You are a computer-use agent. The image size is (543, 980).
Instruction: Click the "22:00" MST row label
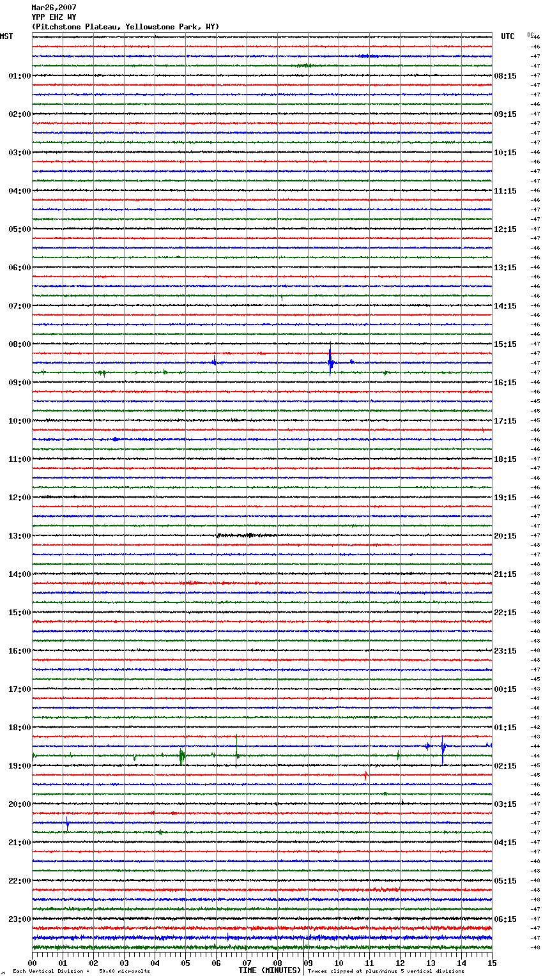pyautogui.click(x=19, y=881)
